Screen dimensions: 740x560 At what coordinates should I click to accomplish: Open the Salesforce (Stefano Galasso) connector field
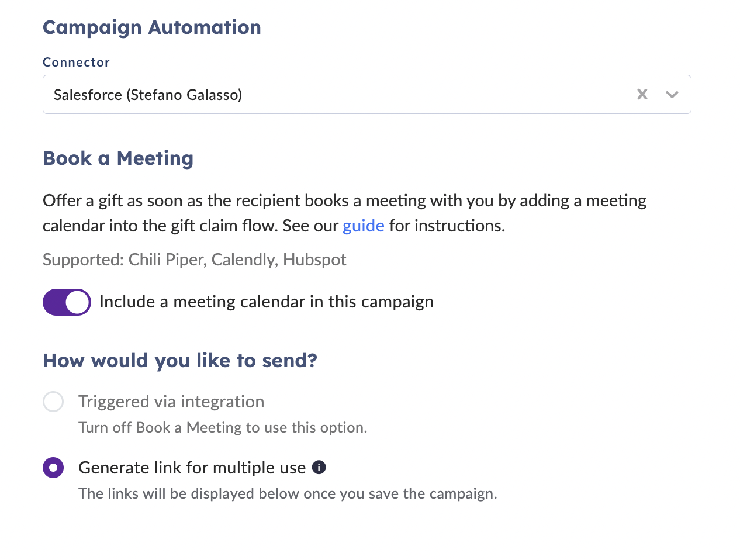(x=366, y=94)
